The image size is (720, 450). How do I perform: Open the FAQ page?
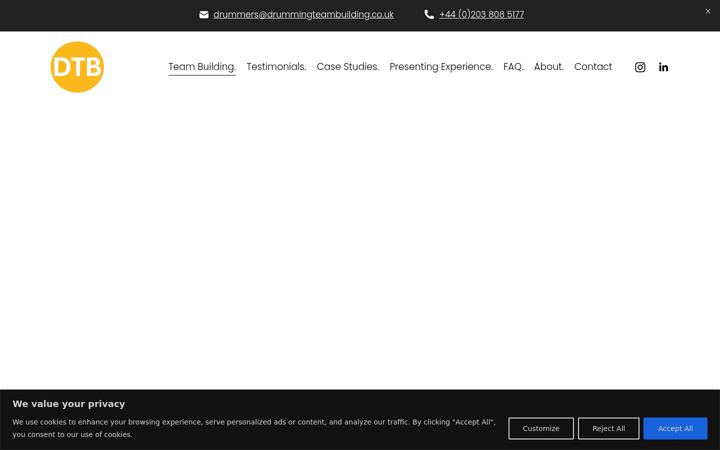(513, 67)
